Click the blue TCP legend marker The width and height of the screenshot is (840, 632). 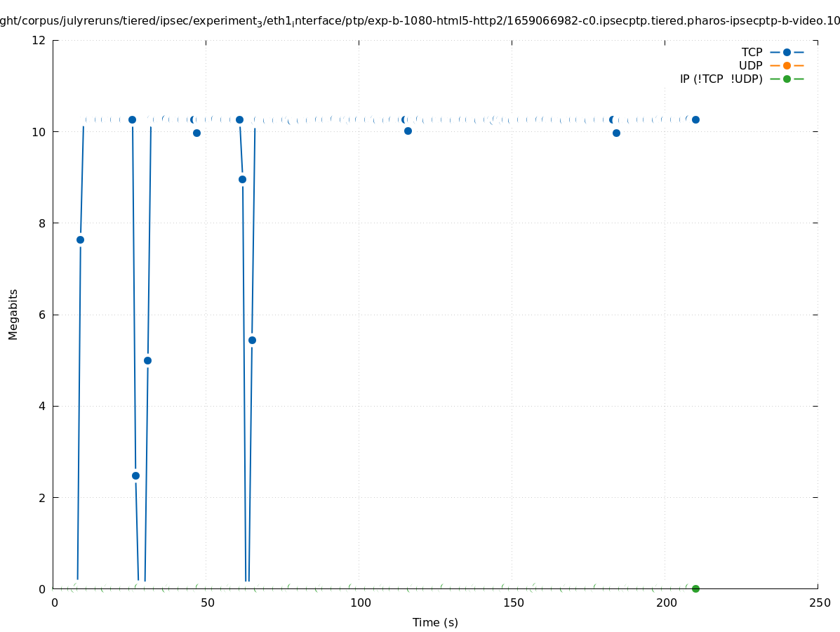787,52
